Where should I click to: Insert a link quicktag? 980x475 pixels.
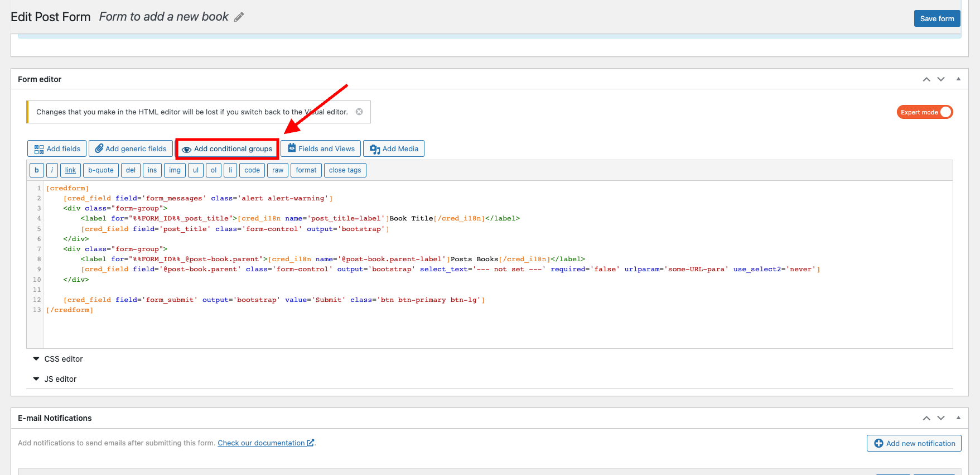pos(70,170)
